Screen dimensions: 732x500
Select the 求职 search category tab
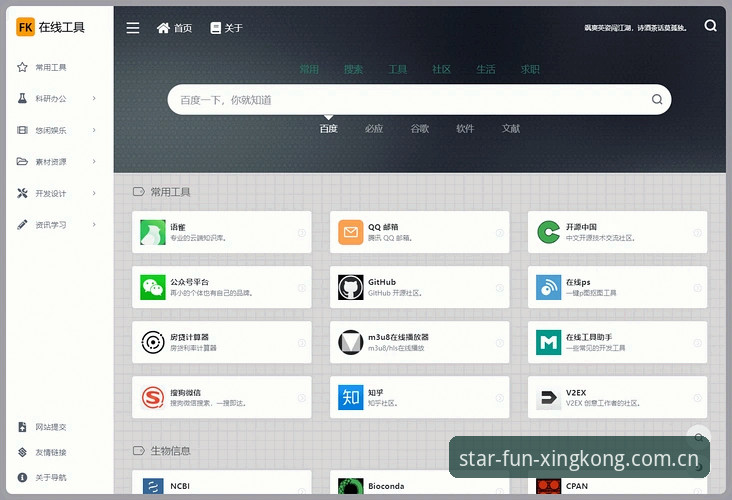(530, 70)
